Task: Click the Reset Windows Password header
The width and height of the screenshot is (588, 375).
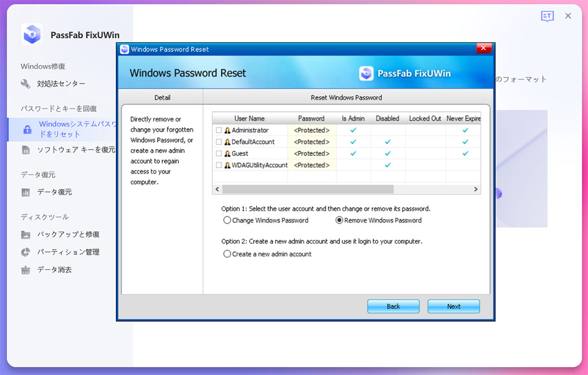Action: pyautogui.click(x=346, y=97)
